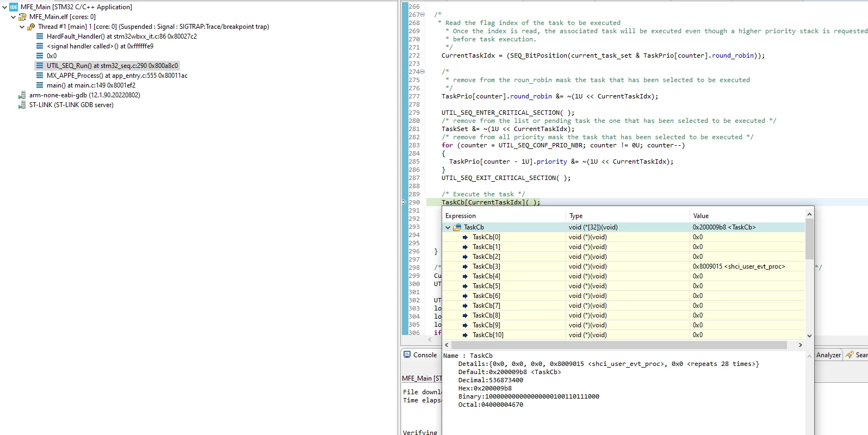
Task: Click the Decimal:536873400 detail line
Action: [x=491, y=380]
